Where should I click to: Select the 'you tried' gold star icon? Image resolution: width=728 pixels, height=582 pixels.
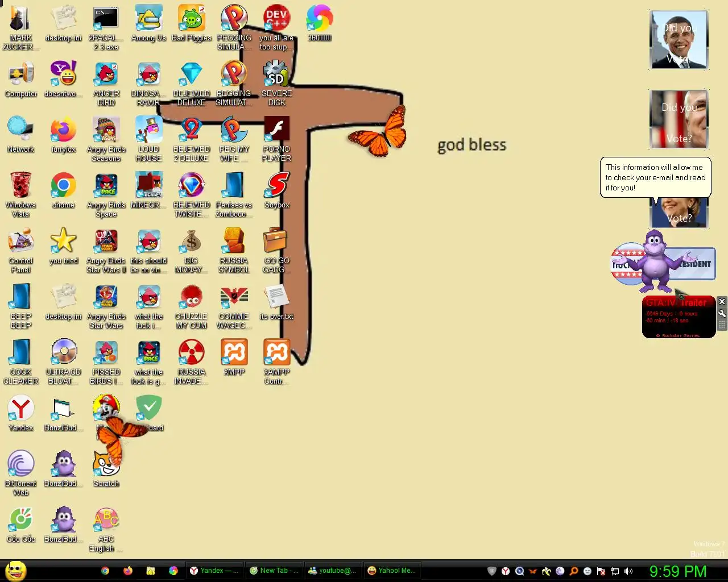(64, 247)
